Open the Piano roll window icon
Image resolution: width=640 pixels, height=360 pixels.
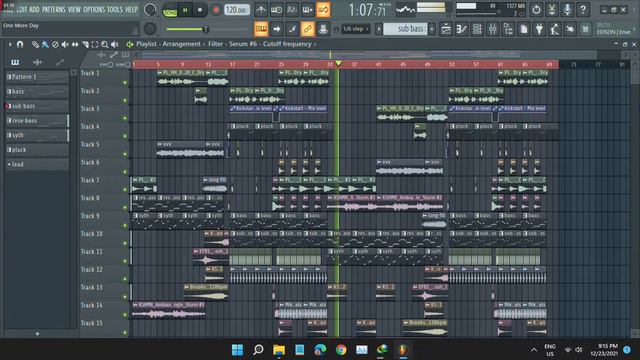click(x=462, y=29)
